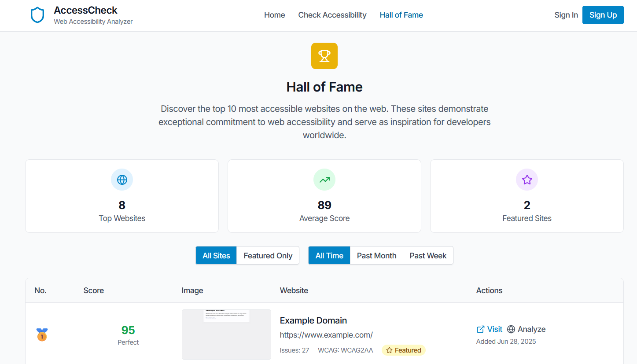Click the external link icon beside Visit
The image size is (637, 364).
tap(480, 329)
